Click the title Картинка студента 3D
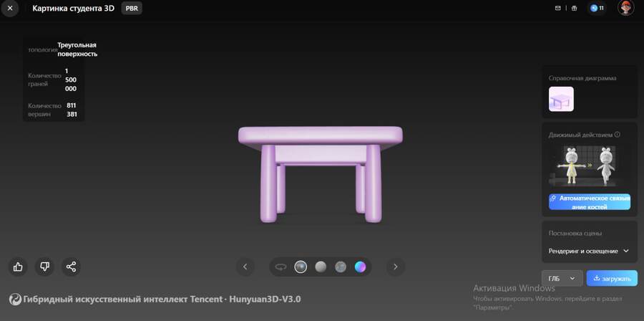 click(73, 8)
